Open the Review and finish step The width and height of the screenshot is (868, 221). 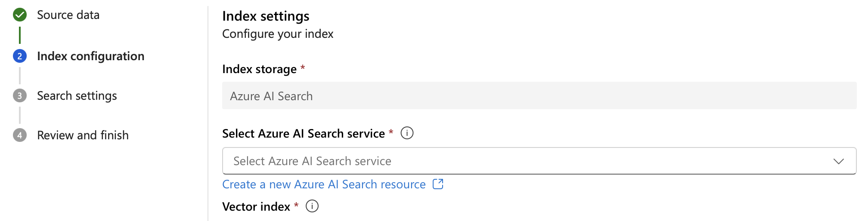pos(83,135)
